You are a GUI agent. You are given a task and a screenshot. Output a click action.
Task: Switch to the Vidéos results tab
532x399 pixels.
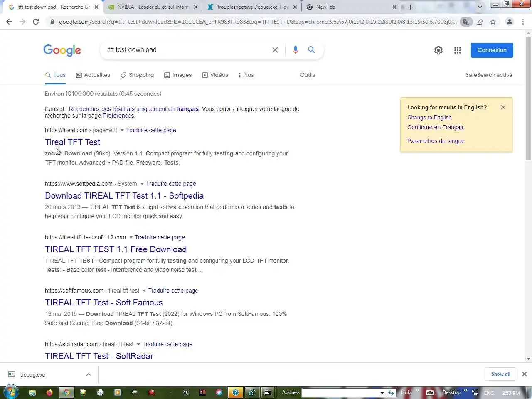pyautogui.click(x=215, y=75)
